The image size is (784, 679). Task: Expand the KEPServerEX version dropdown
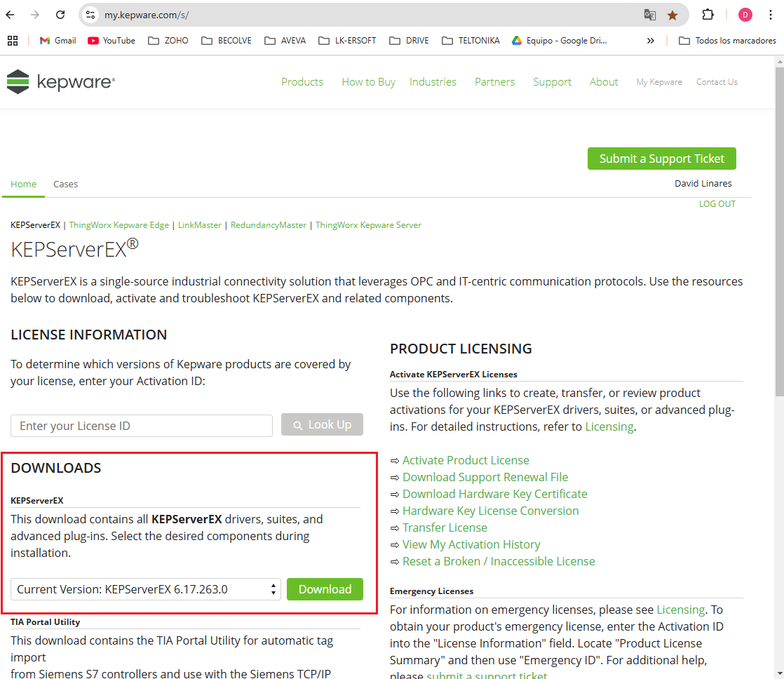tap(145, 589)
